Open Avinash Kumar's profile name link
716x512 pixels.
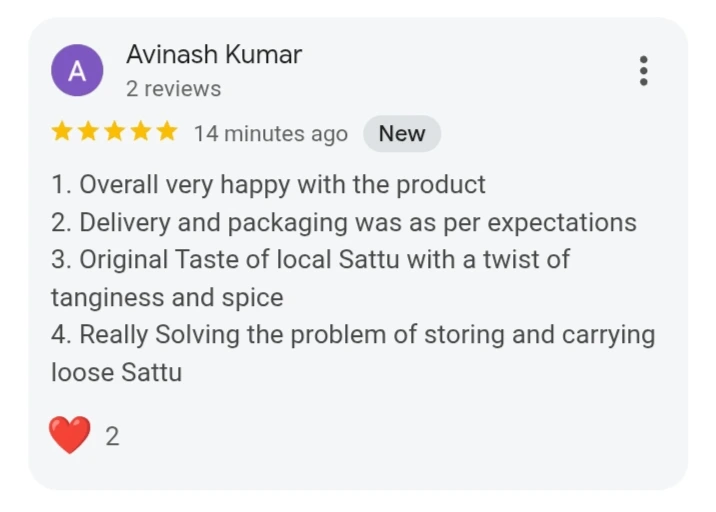pos(213,55)
